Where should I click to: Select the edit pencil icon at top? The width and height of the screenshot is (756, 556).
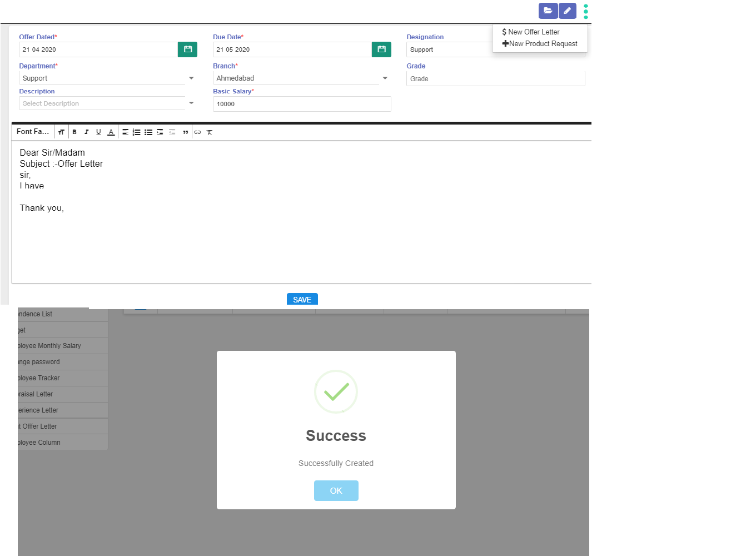(x=568, y=11)
